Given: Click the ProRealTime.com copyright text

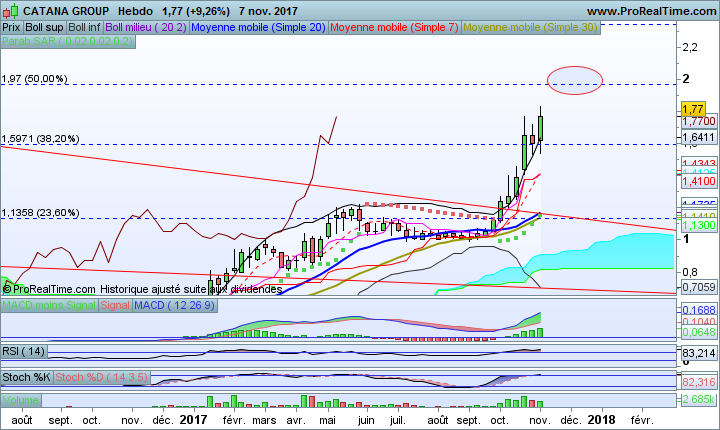Looking at the screenshot, I should coord(49,289).
